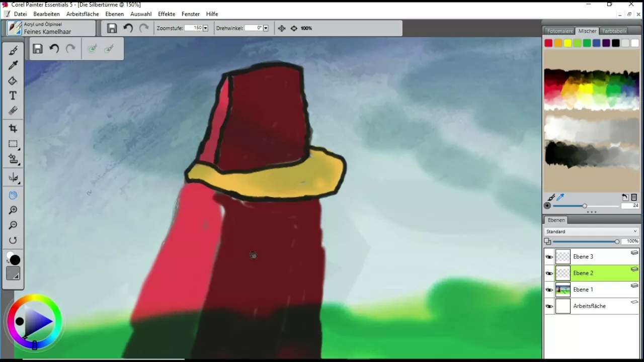The image size is (644, 362).
Task: Pick the blue mixer swatch
Action: coord(596,43)
